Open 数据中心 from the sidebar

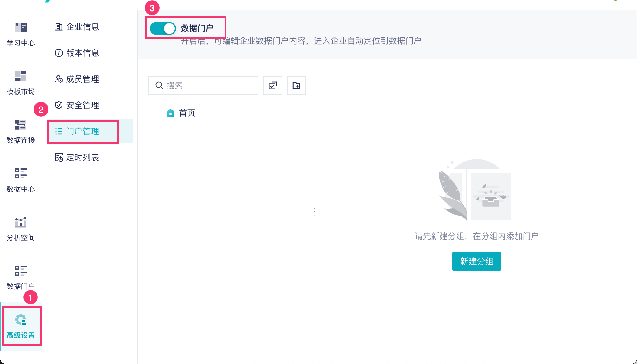[x=21, y=180]
